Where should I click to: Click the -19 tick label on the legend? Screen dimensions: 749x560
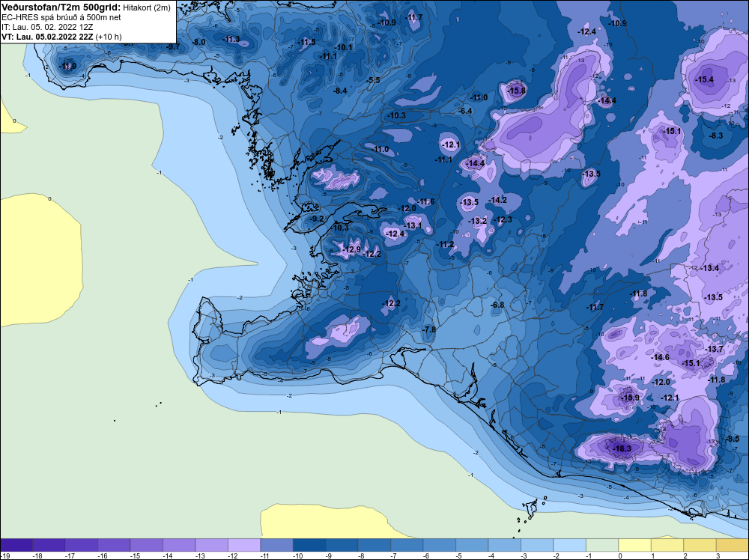(5, 556)
